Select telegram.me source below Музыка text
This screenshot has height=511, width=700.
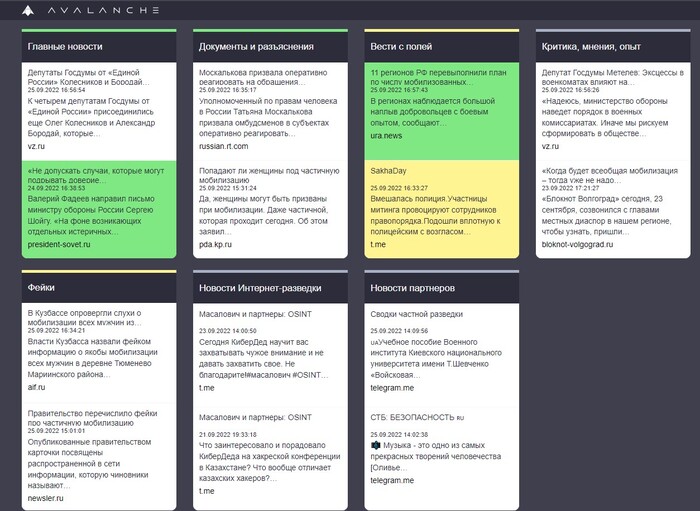click(x=392, y=480)
